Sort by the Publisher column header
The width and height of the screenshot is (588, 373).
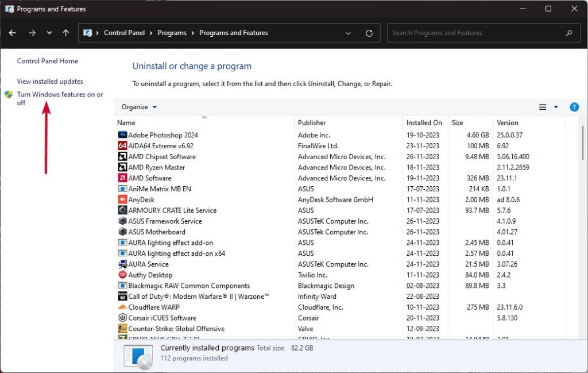pos(349,123)
